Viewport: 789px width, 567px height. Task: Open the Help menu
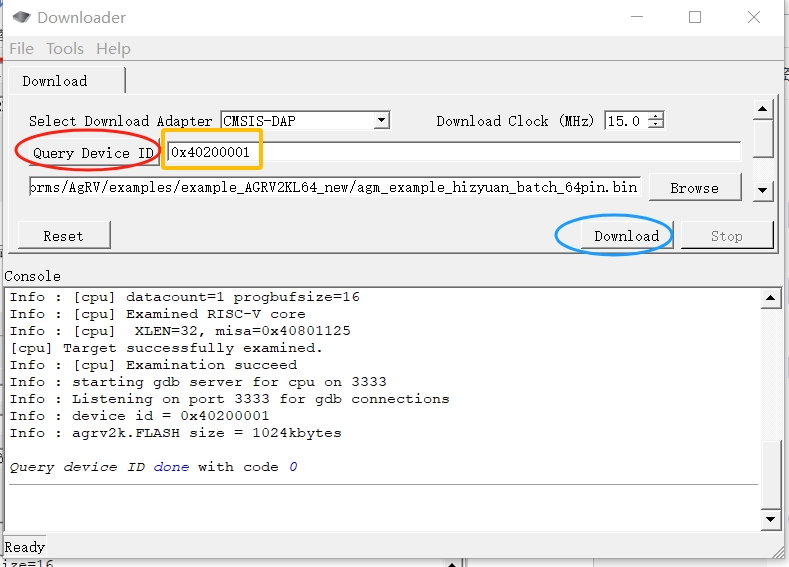click(x=113, y=49)
